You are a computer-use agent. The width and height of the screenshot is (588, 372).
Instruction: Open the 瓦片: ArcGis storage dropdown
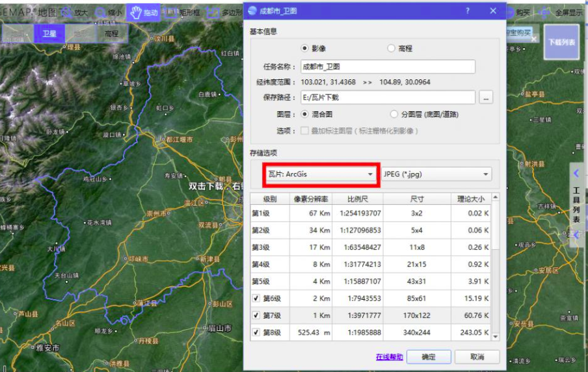[x=321, y=174]
